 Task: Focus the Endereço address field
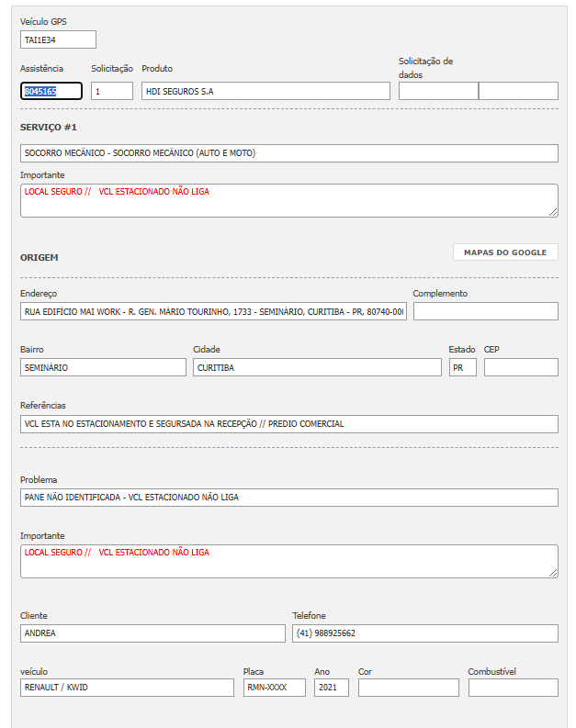[x=213, y=311]
